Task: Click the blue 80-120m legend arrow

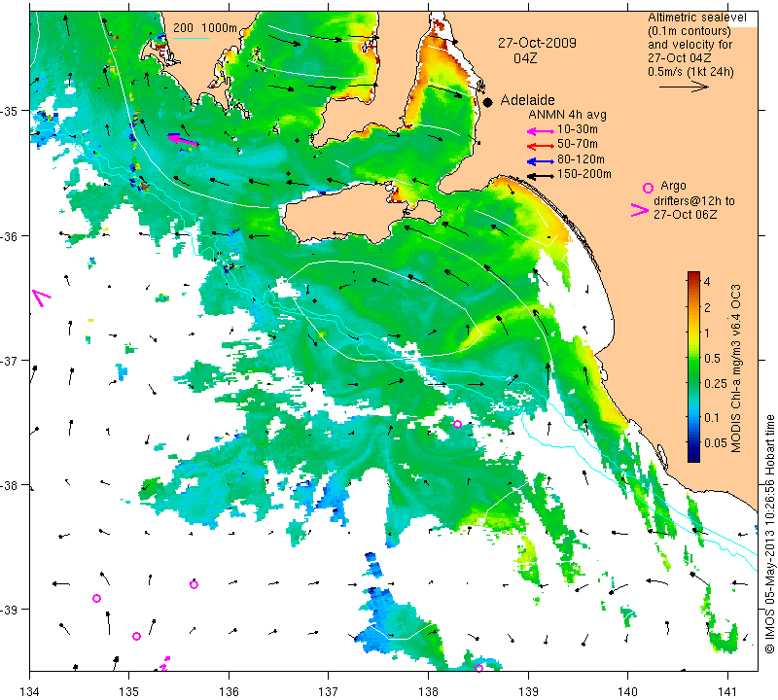Action: 541,161
